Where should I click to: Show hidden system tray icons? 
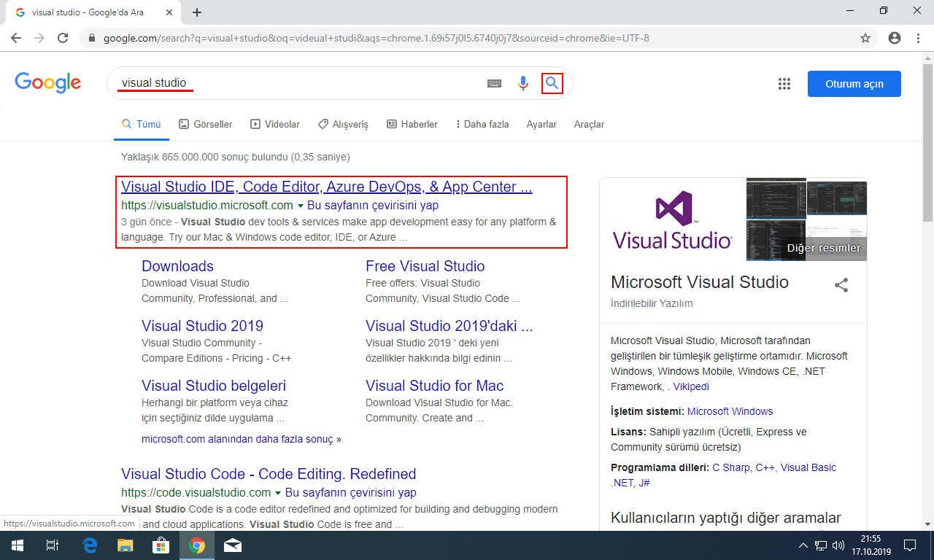click(x=803, y=545)
